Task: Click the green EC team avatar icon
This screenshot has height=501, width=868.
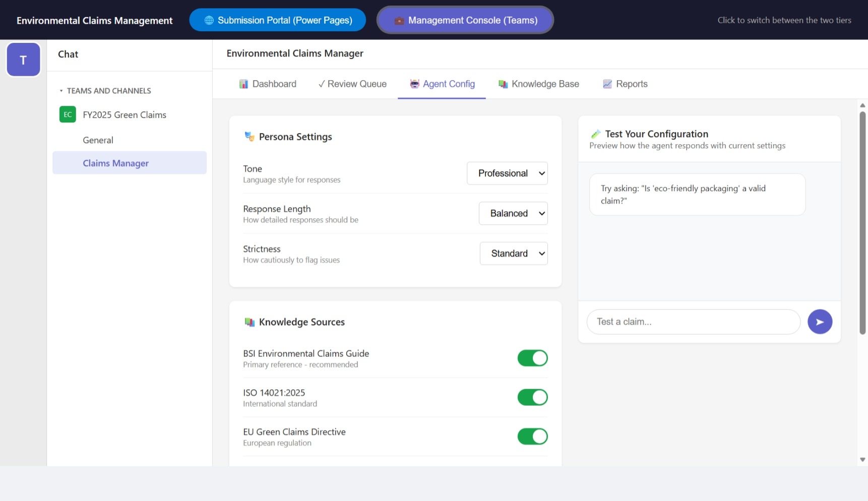Action: (68, 114)
